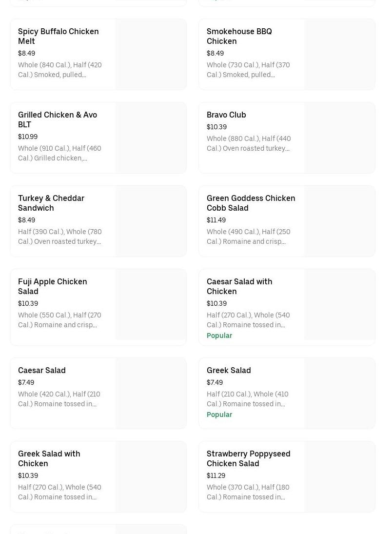The width and height of the screenshot is (392, 534).
Task: Choose the Turkey & Cheddar Sandwich title
Action: [51, 203]
